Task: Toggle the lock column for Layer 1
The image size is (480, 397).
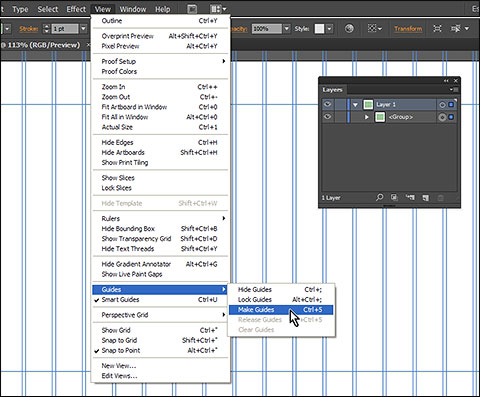Action: 340,105
